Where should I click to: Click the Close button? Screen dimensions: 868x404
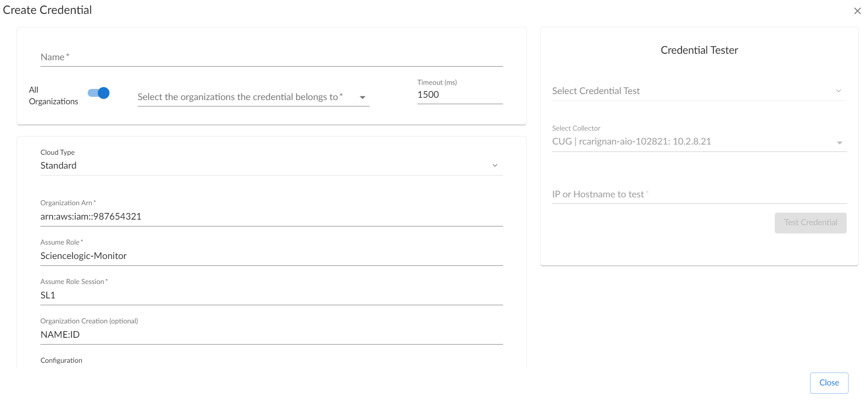click(829, 383)
